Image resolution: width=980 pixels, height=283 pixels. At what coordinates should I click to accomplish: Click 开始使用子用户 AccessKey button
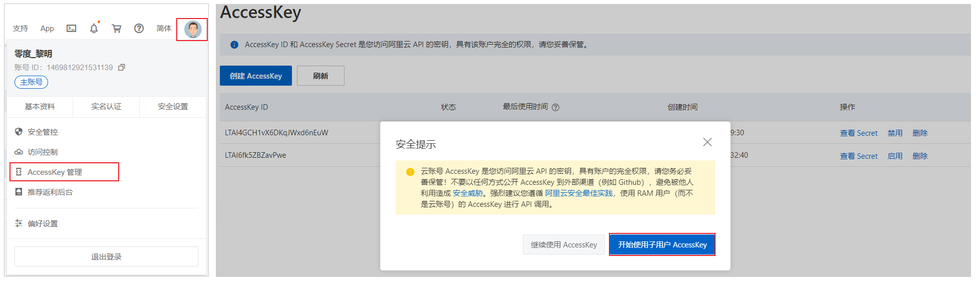[662, 244]
